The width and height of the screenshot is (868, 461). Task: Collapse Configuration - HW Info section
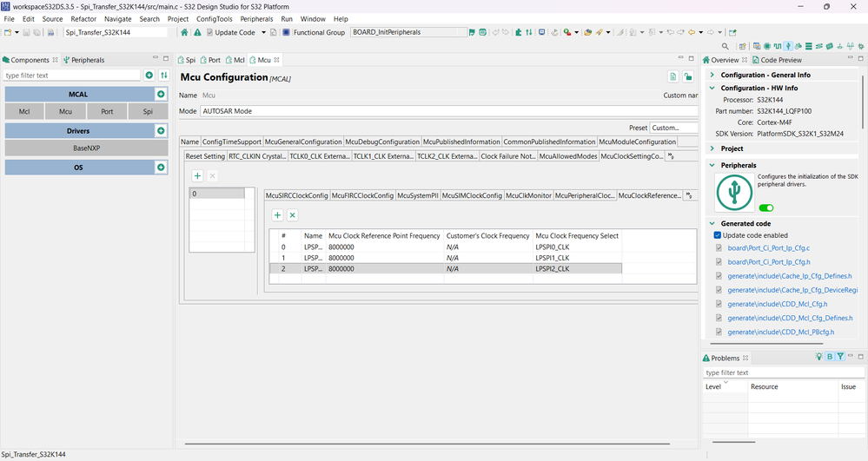pyautogui.click(x=712, y=88)
